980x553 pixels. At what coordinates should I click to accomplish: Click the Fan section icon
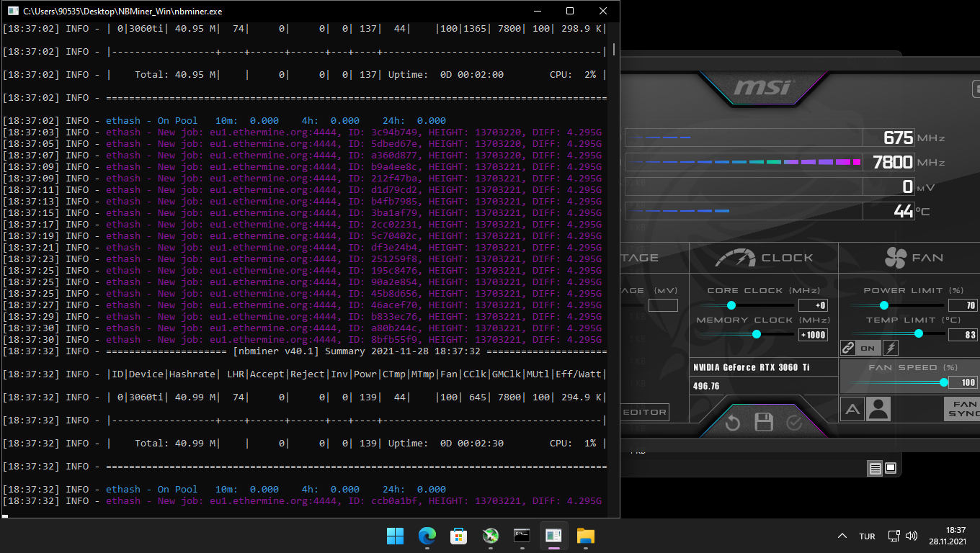point(896,258)
